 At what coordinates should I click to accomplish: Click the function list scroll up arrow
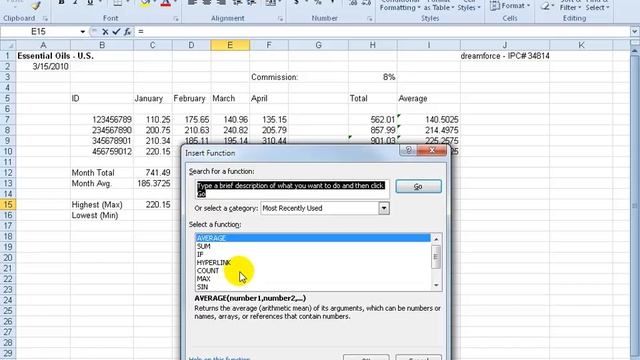[436, 239]
